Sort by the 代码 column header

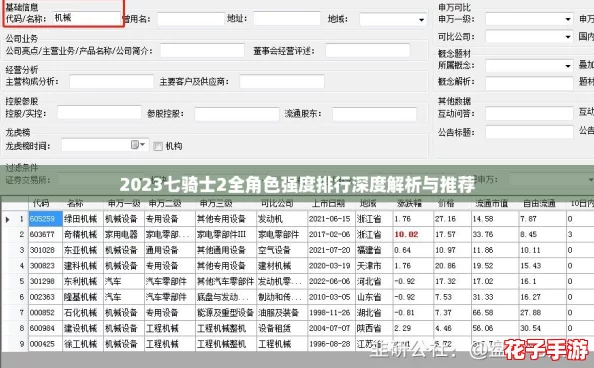tap(41, 203)
